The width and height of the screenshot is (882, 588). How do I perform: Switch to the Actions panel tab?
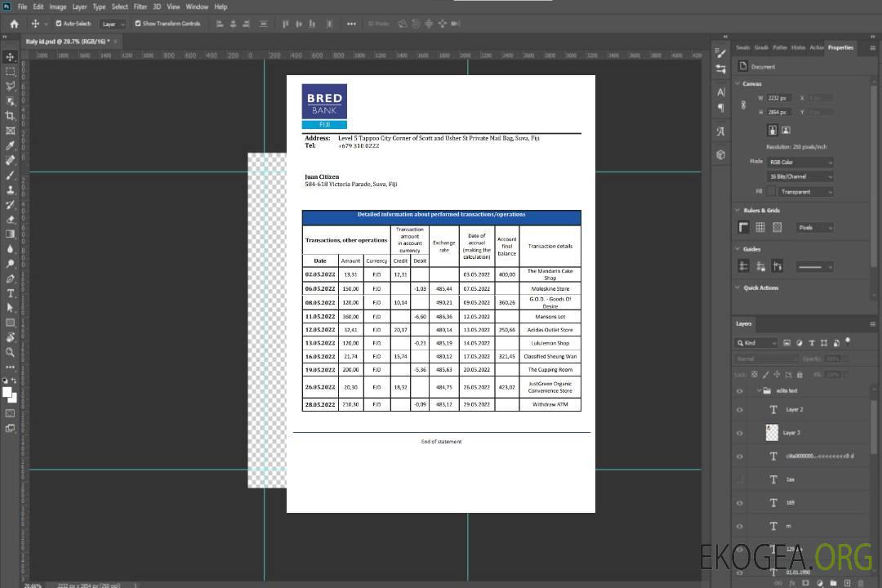point(817,47)
